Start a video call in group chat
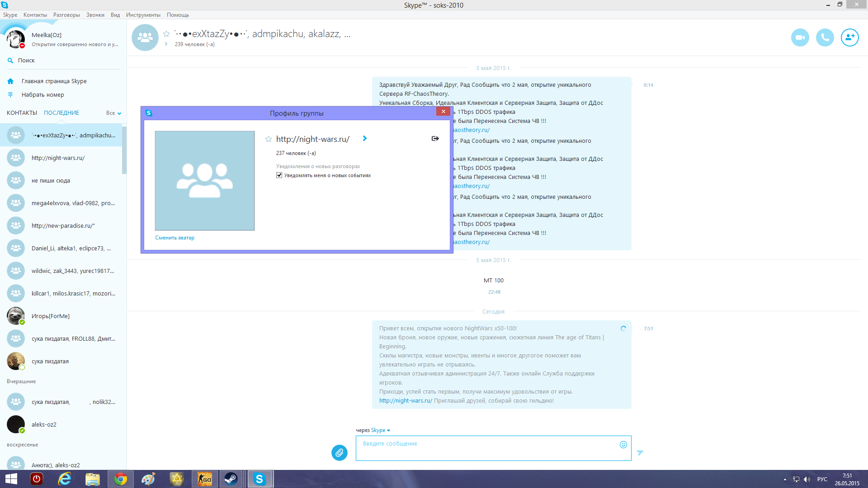The height and width of the screenshot is (488, 868). [800, 38]
